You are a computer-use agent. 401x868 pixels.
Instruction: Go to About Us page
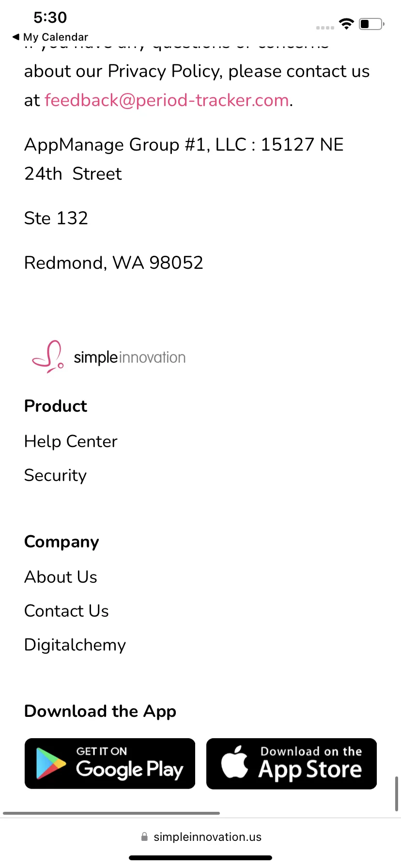[61, 577]
